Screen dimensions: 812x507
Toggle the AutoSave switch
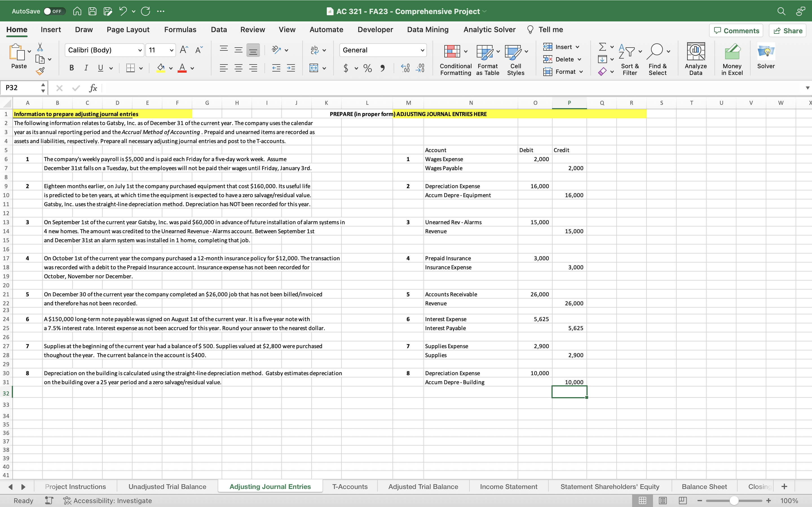tap(54, 11)
